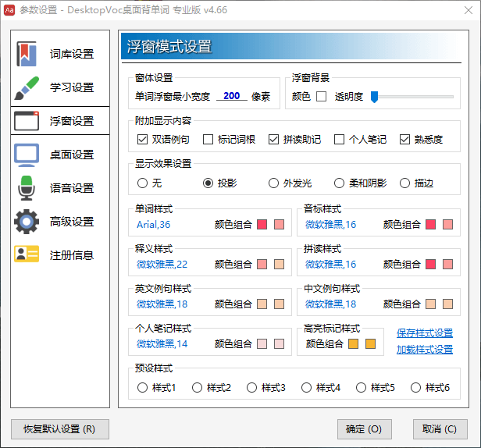Viewport: 481px width, 448px height.
Task: Click 微软雅黑,16 font under 音标样式
Action: [331, 225]
